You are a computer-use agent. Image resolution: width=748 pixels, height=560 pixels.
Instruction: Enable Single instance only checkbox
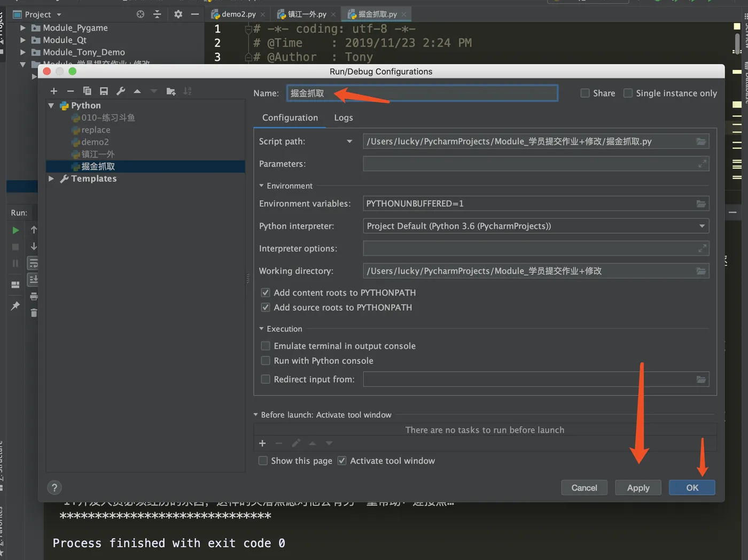pos(628,93)
